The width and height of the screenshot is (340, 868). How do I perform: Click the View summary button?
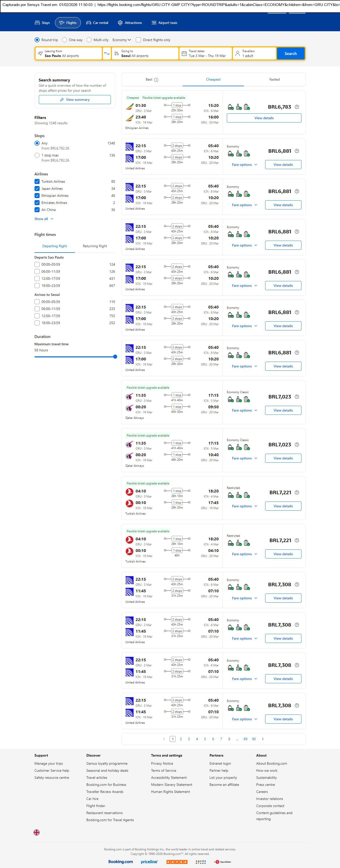click(74, 100)
